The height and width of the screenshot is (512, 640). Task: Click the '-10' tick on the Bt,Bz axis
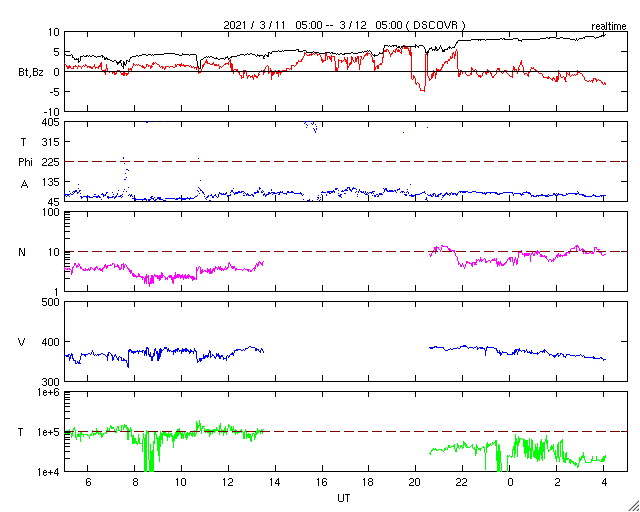pos(51,112)
